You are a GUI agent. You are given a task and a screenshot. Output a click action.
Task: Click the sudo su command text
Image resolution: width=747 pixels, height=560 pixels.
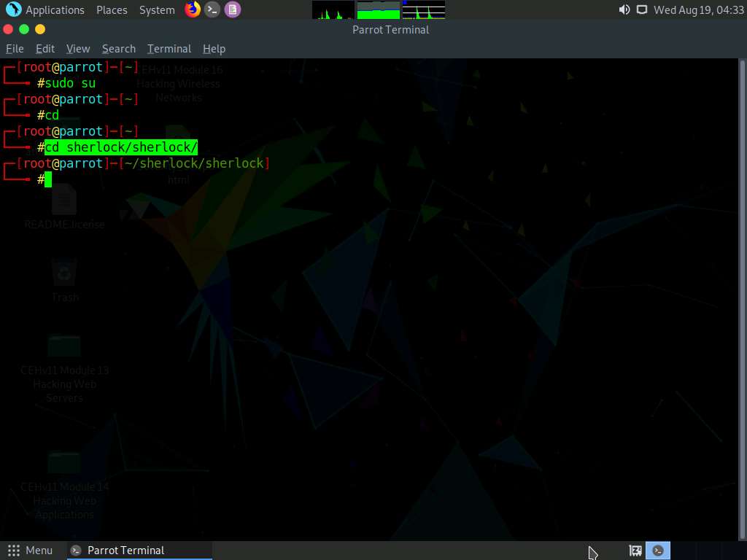70,83
